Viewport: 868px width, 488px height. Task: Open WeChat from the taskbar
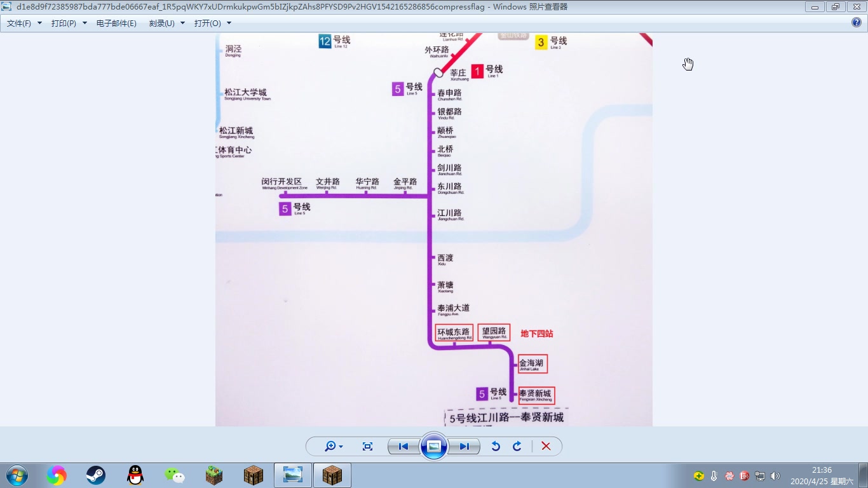point(175,475)
